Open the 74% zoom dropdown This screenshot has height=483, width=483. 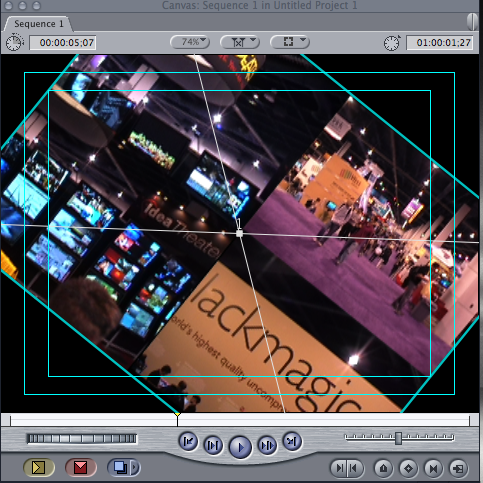pyautogui.click(x=190, y=42)
